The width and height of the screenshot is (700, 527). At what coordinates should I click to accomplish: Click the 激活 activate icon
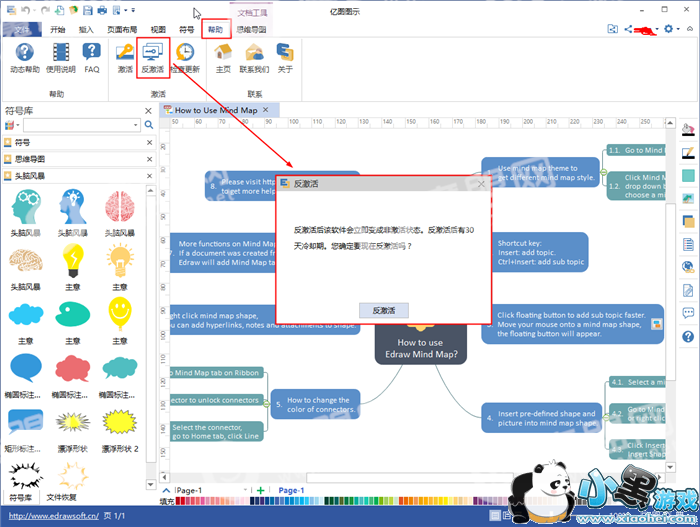pyautogui.click(x=125, y=57)
